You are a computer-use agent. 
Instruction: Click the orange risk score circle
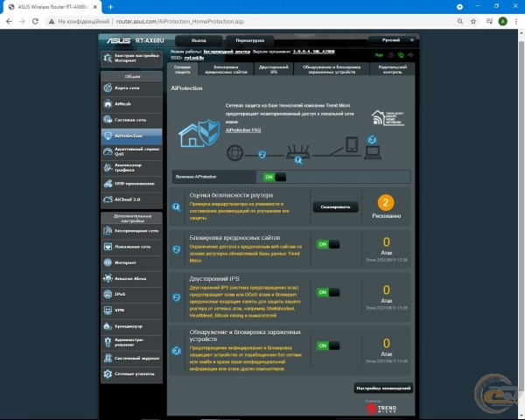coord(386,203)
